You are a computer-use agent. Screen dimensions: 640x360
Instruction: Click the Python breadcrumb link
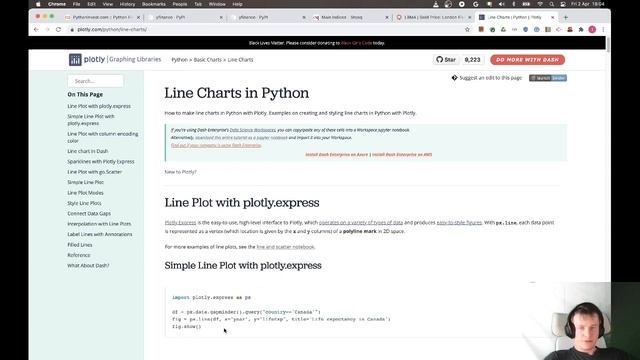[x=179, y=60]
